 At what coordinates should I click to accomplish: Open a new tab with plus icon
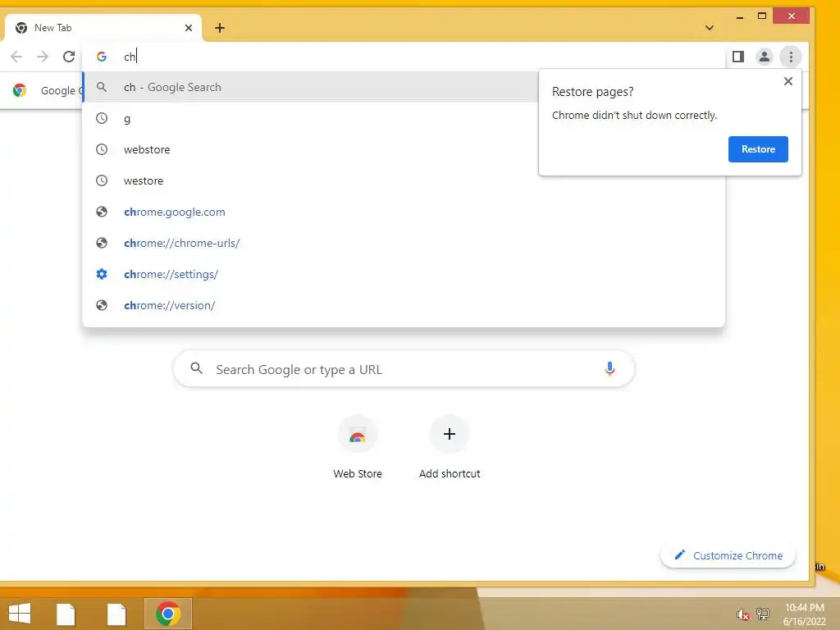220,28
